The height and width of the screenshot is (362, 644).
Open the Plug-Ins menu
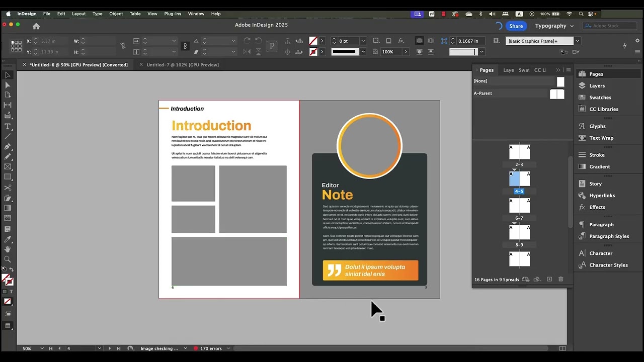coord(173,14)
